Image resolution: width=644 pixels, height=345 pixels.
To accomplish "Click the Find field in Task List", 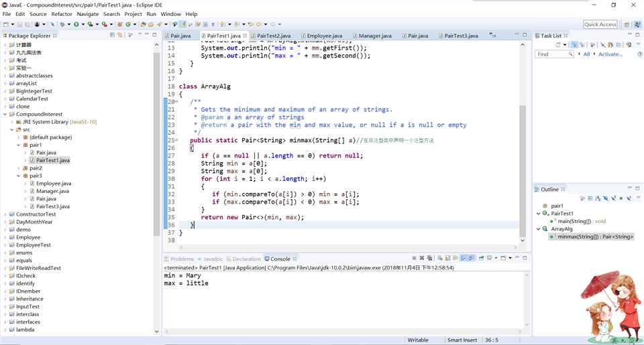I will click(552, 54).
